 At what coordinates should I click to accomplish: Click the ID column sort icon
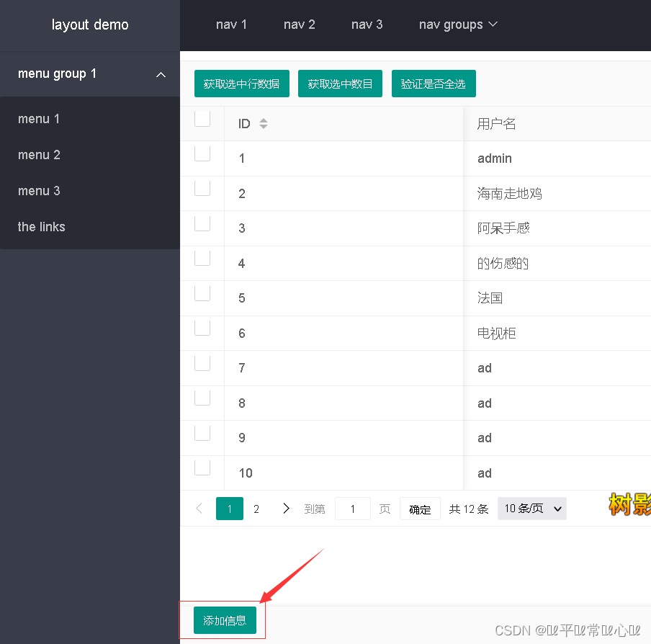click(264, 123)
